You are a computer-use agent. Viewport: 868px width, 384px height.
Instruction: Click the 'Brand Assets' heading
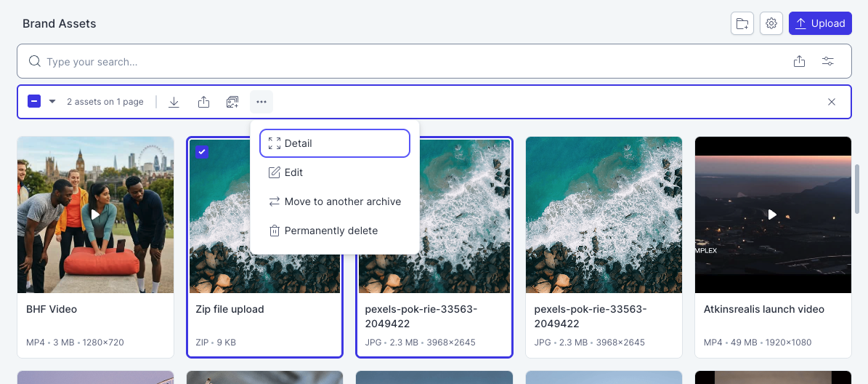(x=60, y=24)
